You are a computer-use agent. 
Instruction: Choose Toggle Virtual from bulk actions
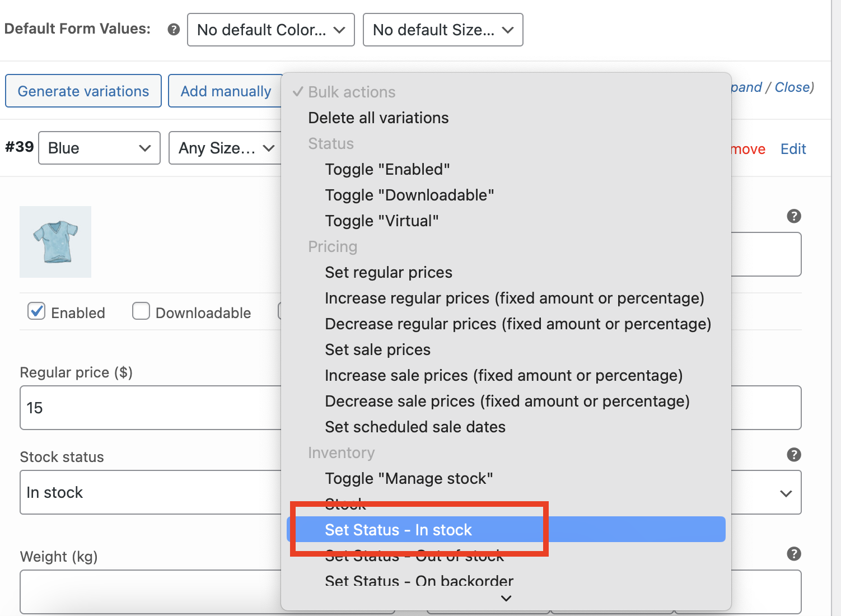(x=381, y=220)
